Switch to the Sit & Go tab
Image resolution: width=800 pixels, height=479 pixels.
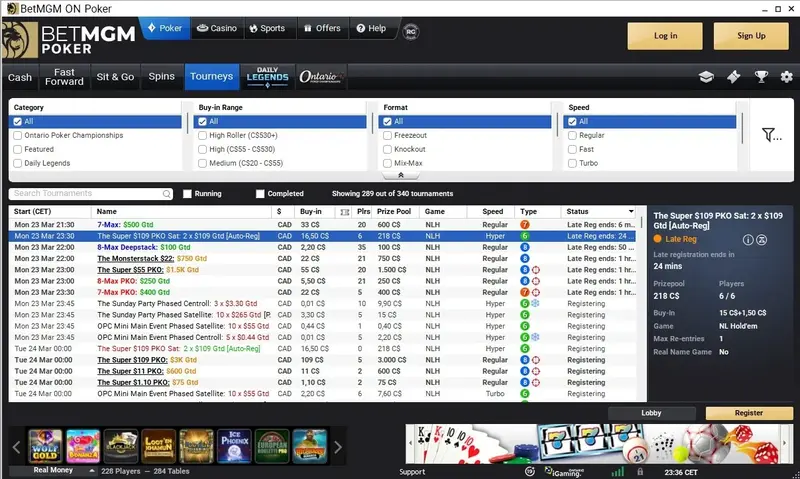(x=115, y=77)
